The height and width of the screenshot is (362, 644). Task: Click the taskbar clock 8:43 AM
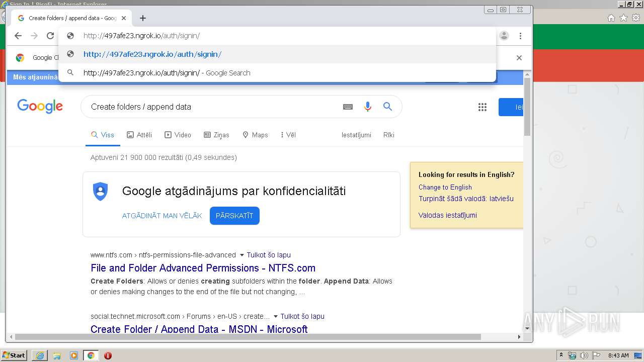[618, 355]
